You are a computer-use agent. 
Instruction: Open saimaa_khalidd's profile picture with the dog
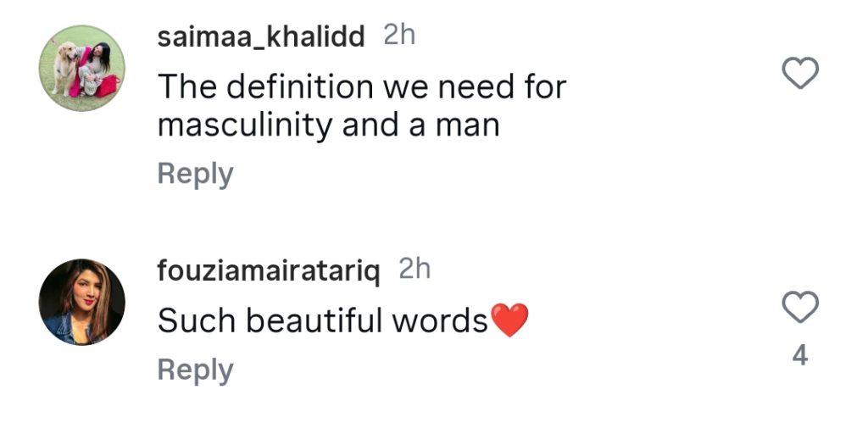(82, 67)
